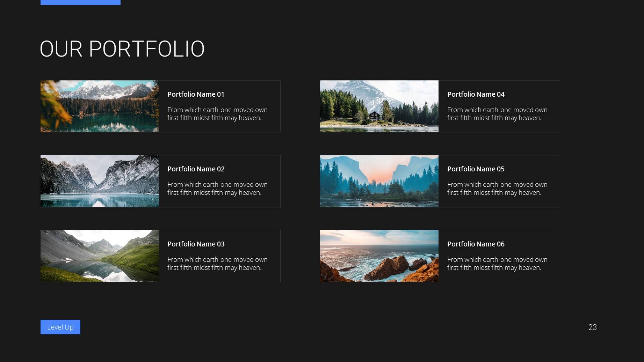
Task: Click the OUR PORTFOLIO slide title
Action: 122,49
